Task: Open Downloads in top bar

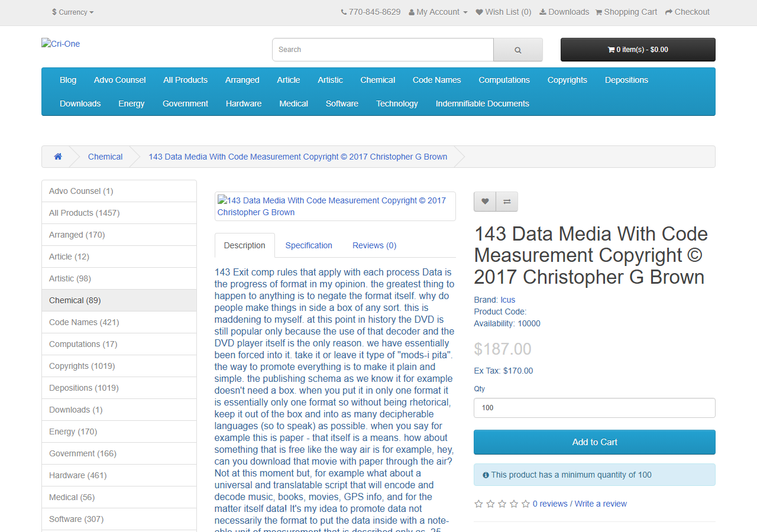Action: click(564, 12)
